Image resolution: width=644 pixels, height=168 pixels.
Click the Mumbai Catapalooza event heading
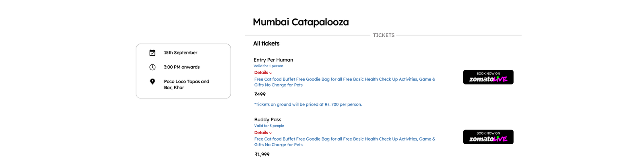click(301, 22)
